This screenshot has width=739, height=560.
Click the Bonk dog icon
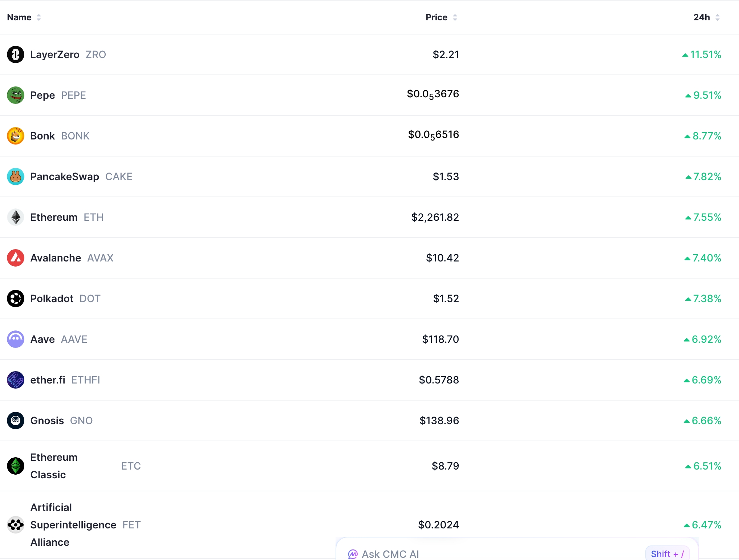(x=15, y=136)
